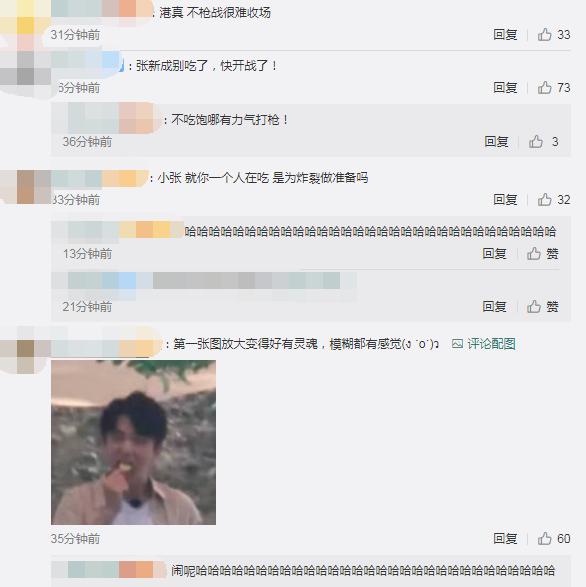The image size is (586, 587).
Task: Reply to the 张新成别吃了，快开战了 comment
Action: pyautogui.click(x=505, y=88)
